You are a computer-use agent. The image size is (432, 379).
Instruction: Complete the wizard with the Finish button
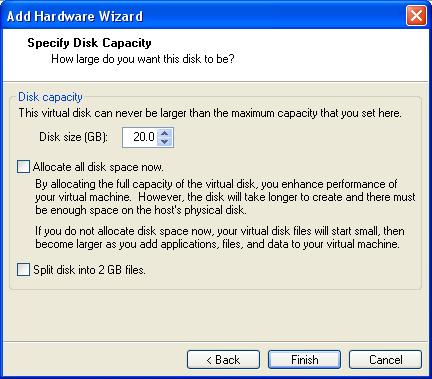tap(305, 360)
